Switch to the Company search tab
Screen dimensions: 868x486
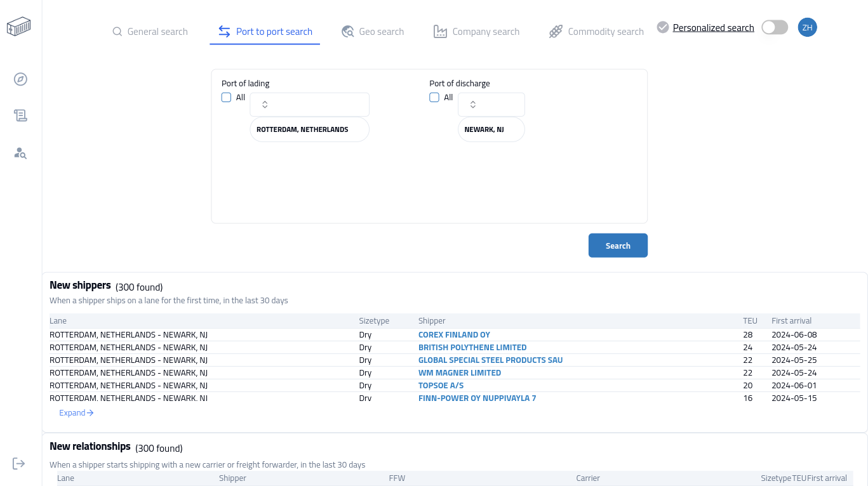tap(477, 32)
